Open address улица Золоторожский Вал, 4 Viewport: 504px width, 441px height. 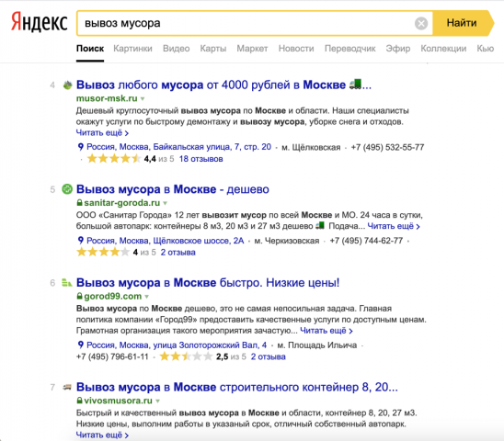(x=177, y=345)
